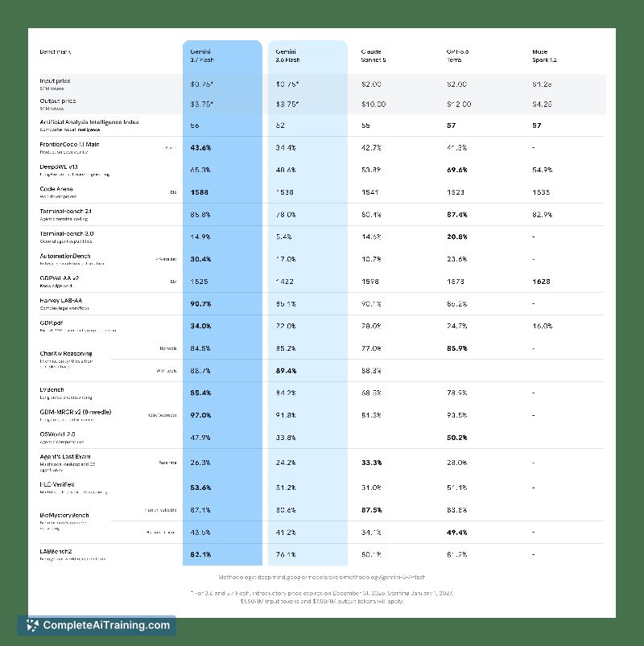Select the "$10.00" output price cell
The height and width of the screenshot is (646, 644).
tap(374, 105)
